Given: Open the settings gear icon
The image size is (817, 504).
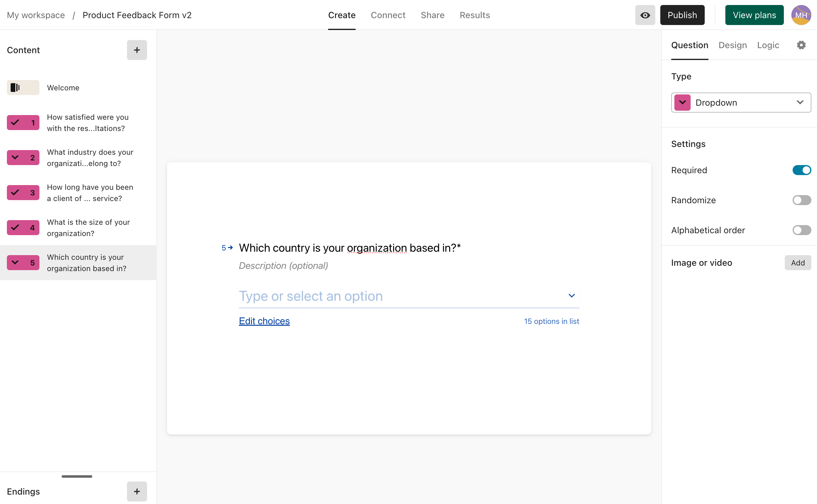Looking at the screenshot, I should (x=801, y=45).
